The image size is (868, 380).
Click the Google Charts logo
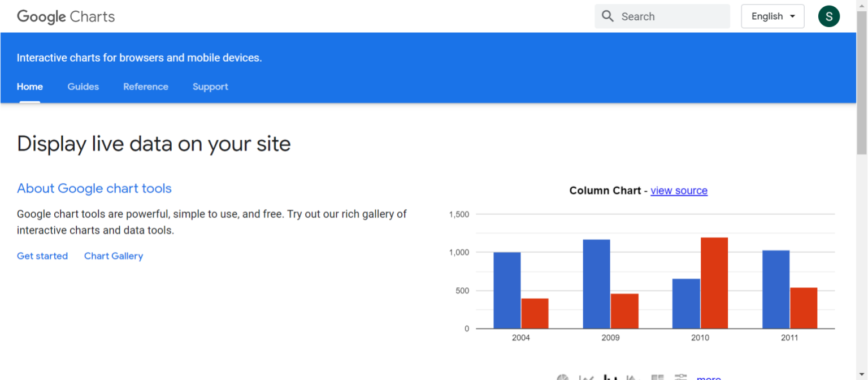(x=65, y=16)
